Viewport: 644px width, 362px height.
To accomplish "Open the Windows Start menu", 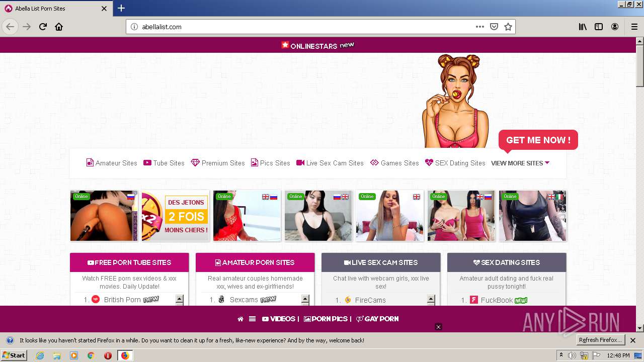I will coord(14,355).
